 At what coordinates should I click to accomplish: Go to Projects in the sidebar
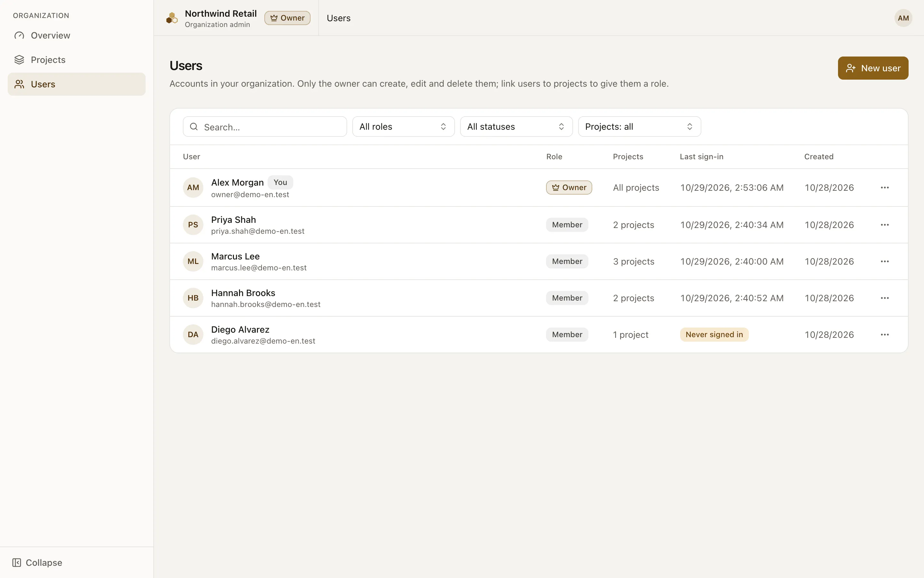point(76,60)
